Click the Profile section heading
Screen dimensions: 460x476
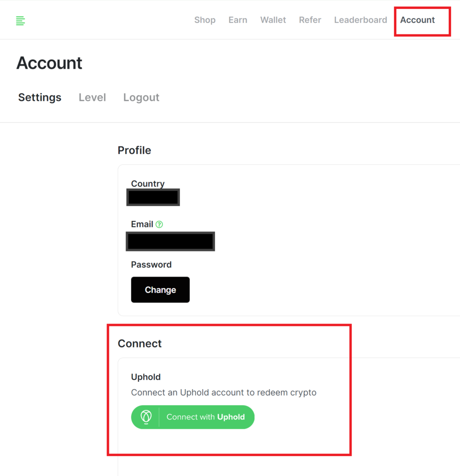[134, 150]
